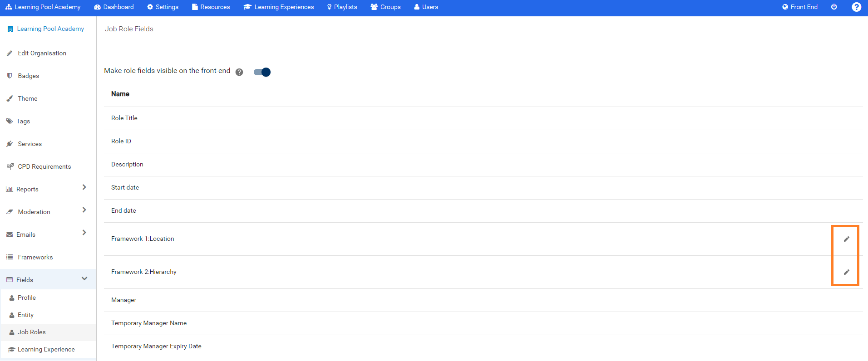Click the pencil icon for Framework 2:Hierarchy

pos(846,272)
